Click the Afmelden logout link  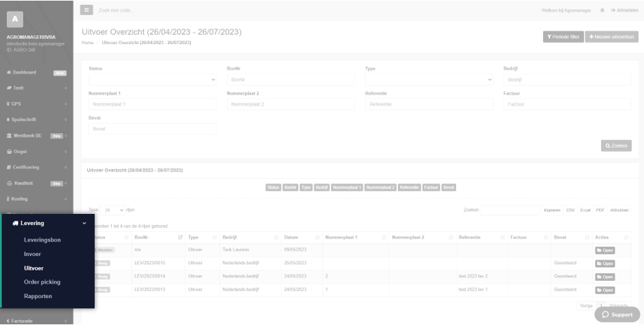point(625,10)
